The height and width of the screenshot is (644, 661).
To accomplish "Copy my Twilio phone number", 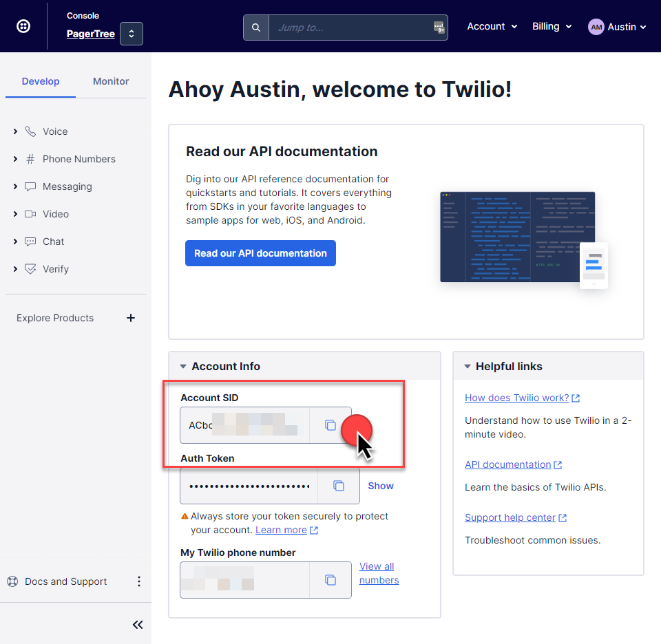I will click(x=330, y=580).
